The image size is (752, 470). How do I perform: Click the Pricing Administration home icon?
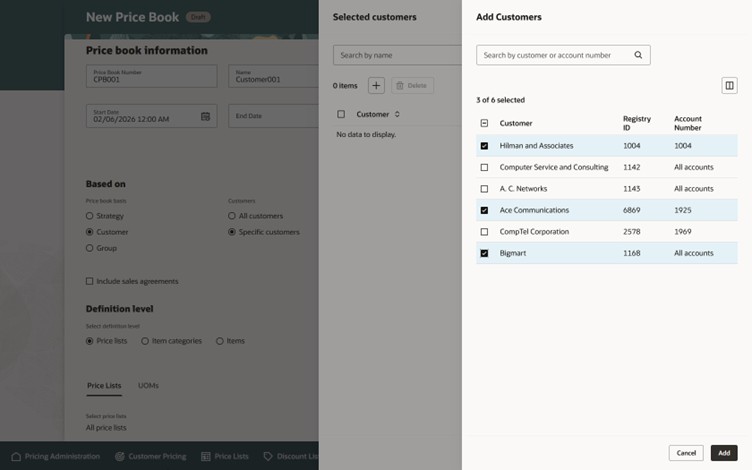[x=16, y=456]
